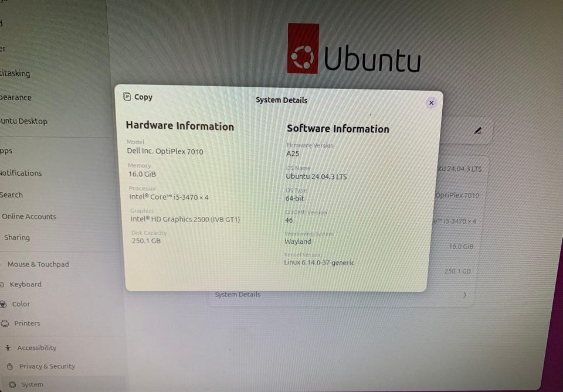Click the Color icon in sidebar

pyautogui.click(x=3, y=304)
